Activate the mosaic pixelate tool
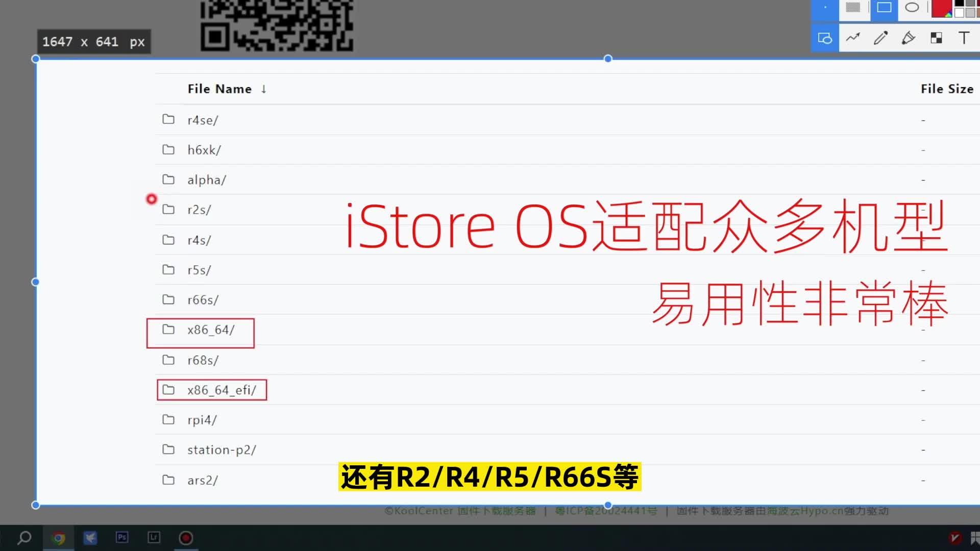The height and width of the screenshot is (551, 980). click(937, 38)
